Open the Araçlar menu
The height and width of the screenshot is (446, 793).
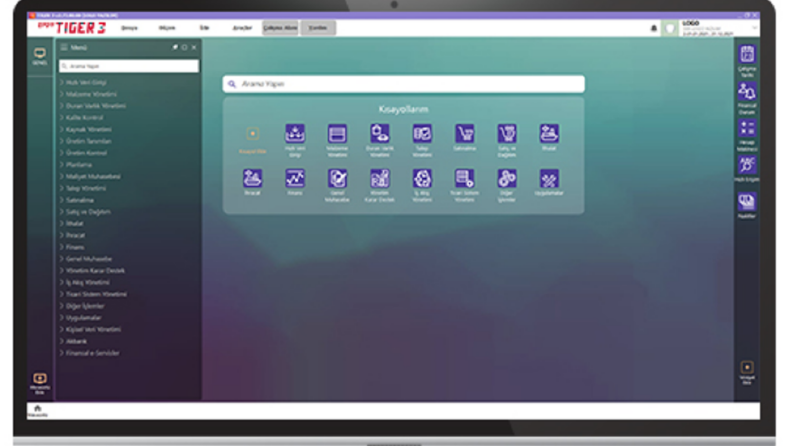pyautogui.click(x=242, y=28)
